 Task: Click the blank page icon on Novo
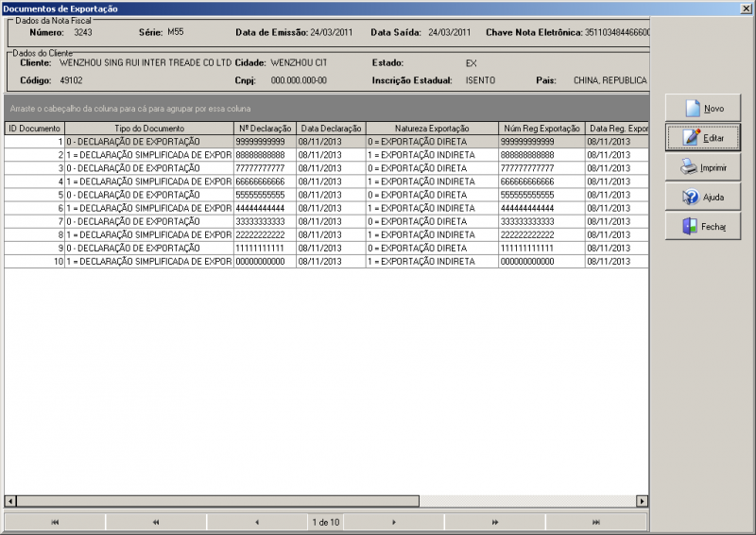pos(693,108)
